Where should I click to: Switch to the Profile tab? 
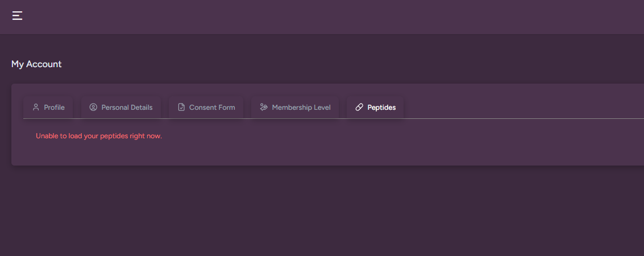[x=54, y=108]
